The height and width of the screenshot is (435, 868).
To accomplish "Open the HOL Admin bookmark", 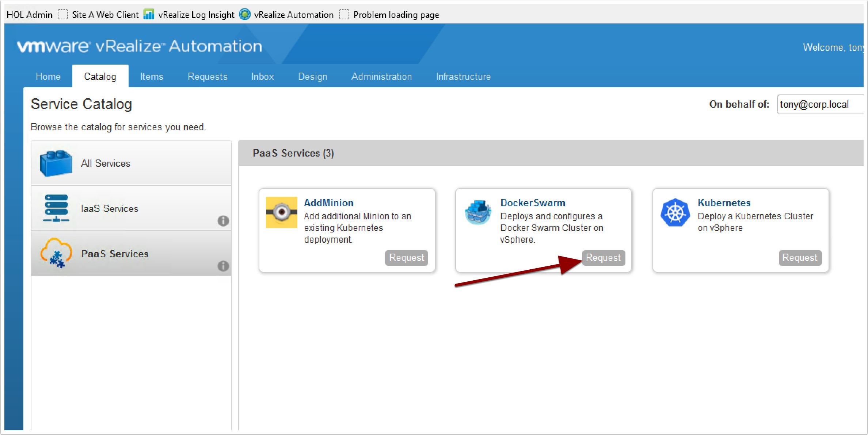I will 30,15.
